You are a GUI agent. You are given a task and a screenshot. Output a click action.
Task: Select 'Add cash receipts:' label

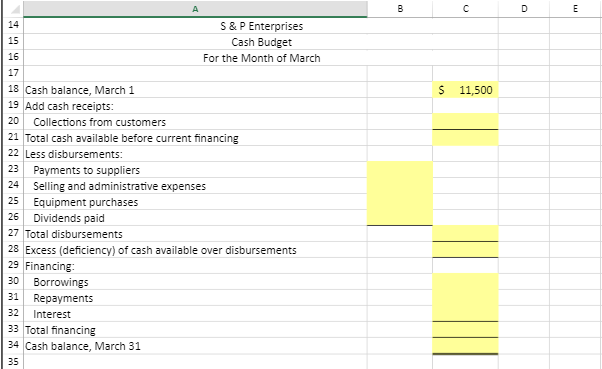click(x=69, y=106)
